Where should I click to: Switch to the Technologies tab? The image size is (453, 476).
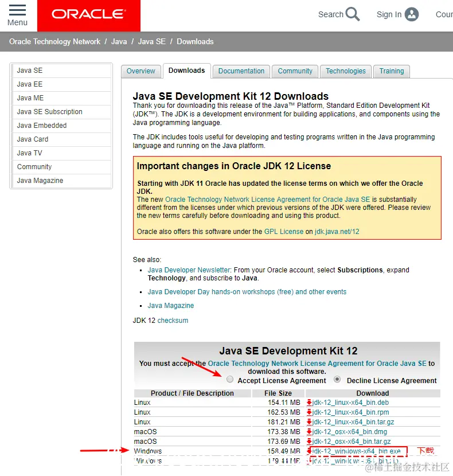(346, 71)
